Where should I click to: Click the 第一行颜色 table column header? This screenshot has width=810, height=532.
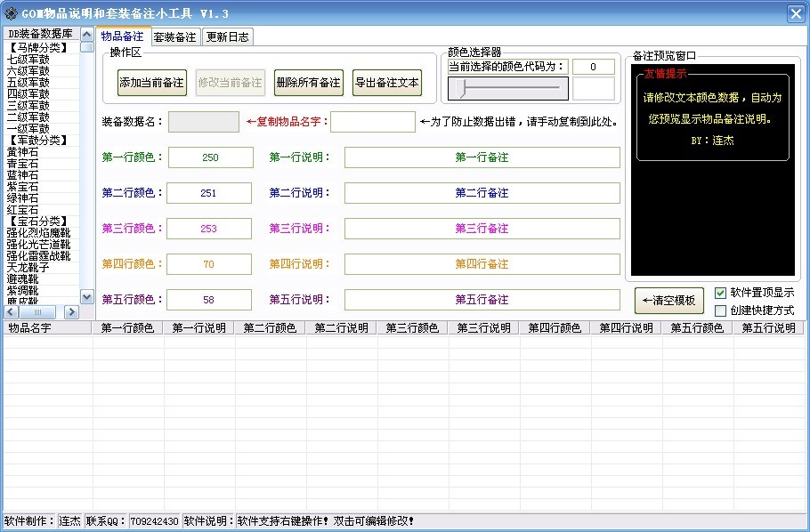(x=127, y=328)
